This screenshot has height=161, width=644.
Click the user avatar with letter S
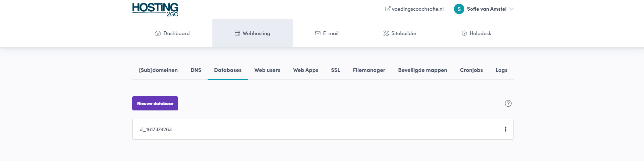(x=459, y=9)
